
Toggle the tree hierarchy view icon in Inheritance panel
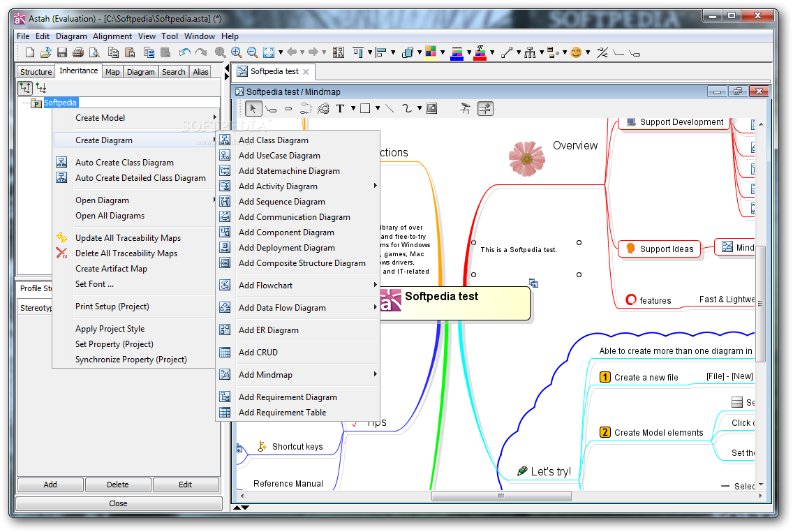25,88
